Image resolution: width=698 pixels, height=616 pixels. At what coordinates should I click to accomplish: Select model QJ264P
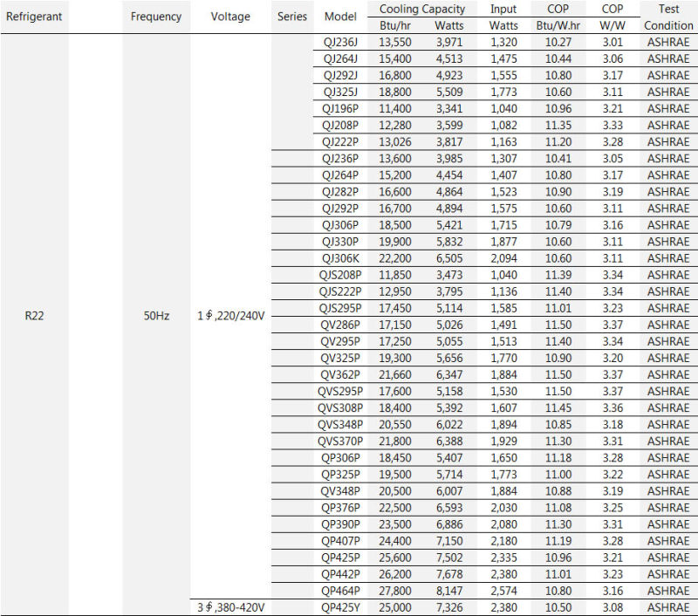pos(340,175)
